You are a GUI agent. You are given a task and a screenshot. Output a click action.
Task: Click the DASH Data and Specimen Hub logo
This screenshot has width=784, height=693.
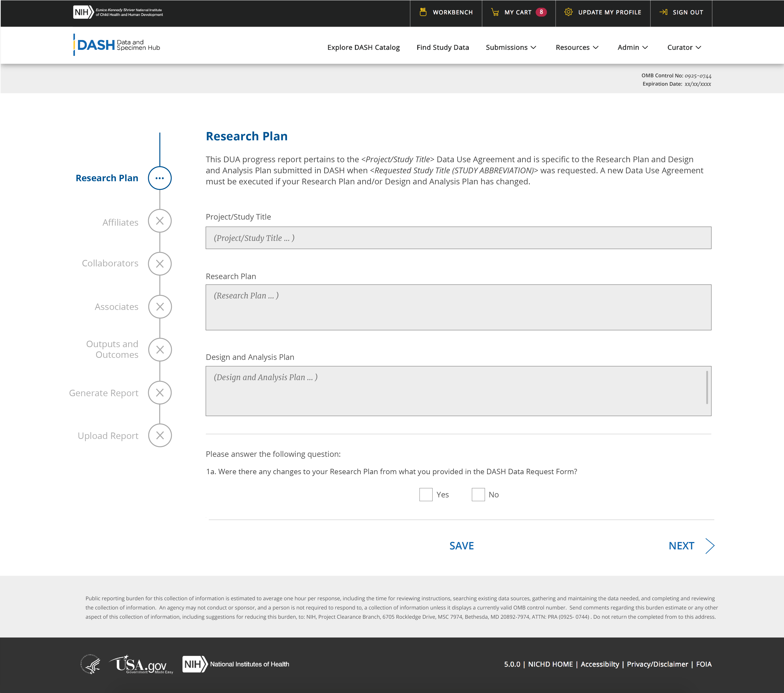(117, 45)
